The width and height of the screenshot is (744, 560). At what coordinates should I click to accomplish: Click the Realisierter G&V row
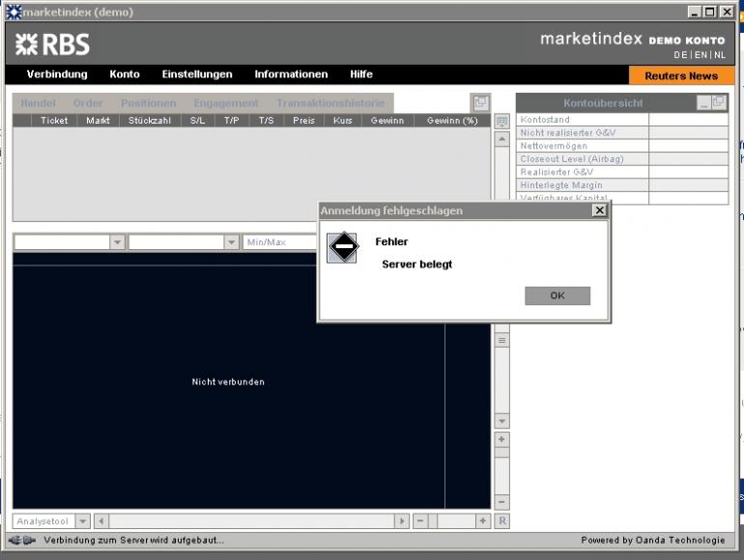point(622,172)
